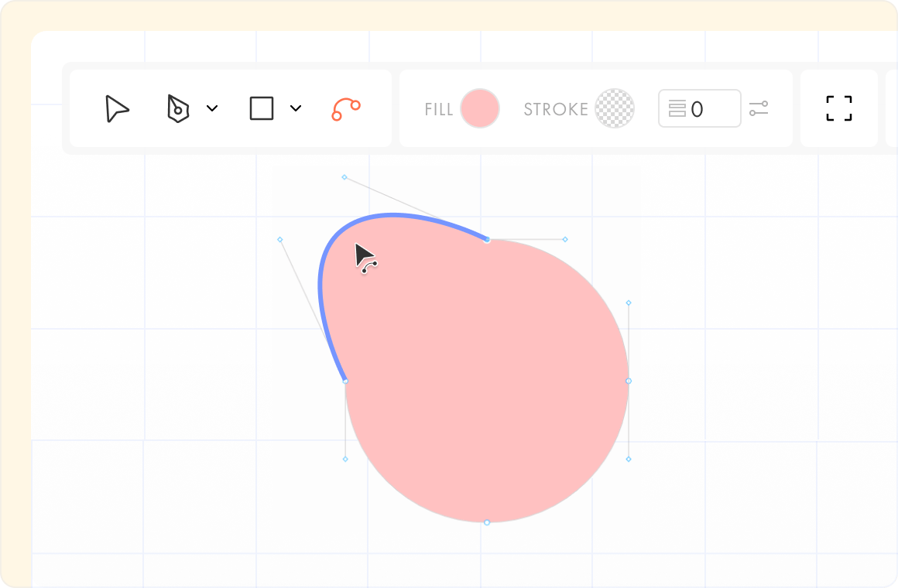This screenshot has width=898, height=588.
Task: Switch to the fill and stroke panel
Action: [x=596, y=108]
